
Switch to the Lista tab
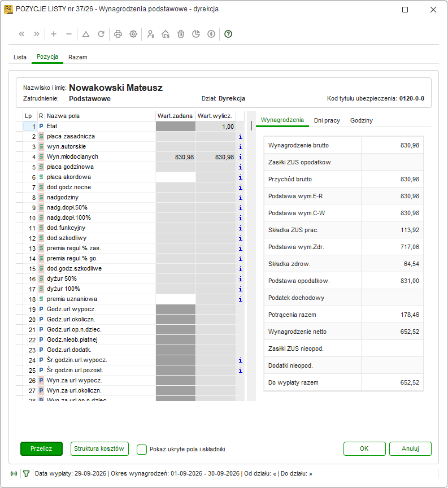click(x=20, y=57)
